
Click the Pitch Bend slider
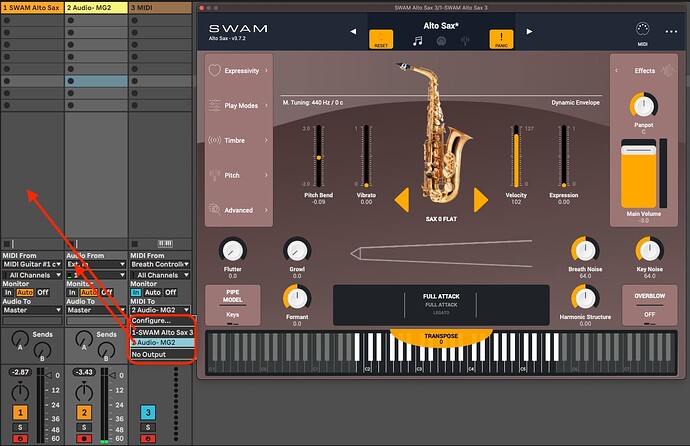tap(319, 156)
